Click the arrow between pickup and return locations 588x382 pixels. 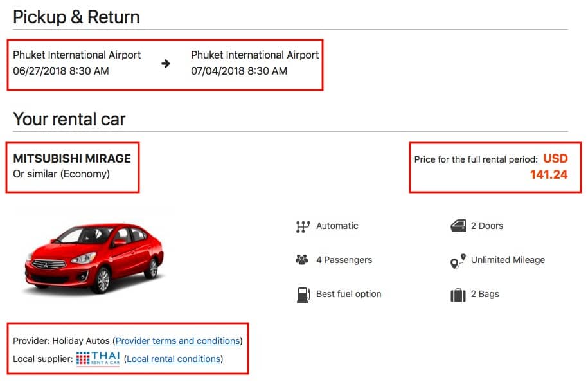point(166,64)
